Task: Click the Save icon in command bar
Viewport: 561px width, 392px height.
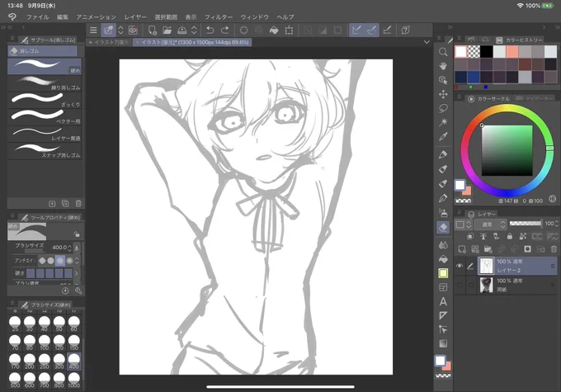Action: pos(181,30)
